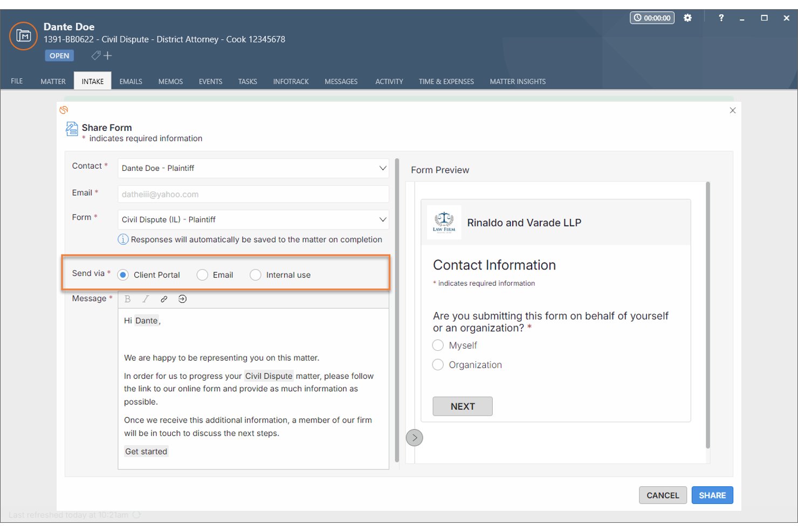Image resolution: width=798 pixels, height=532 pixels.
Task: Open the Contact dropdown
Action: (253, 168)
